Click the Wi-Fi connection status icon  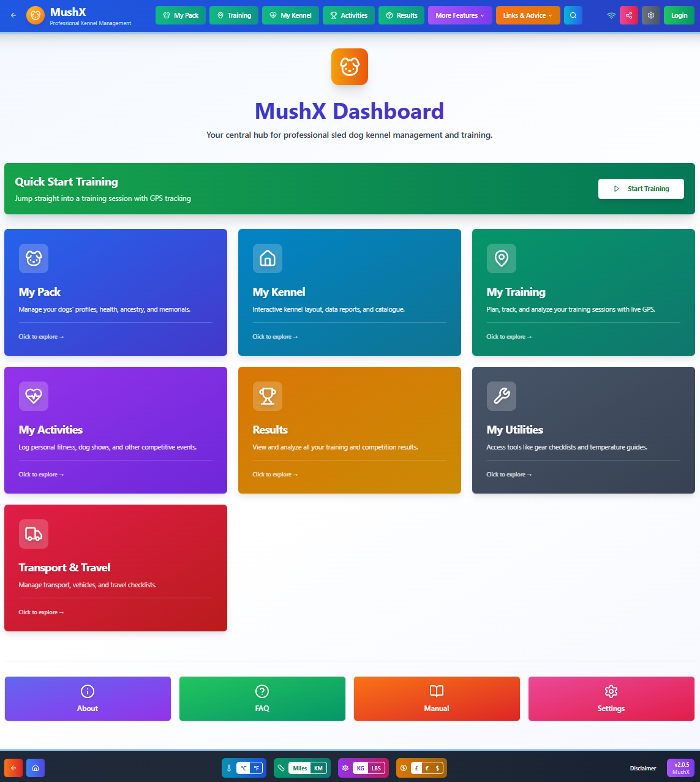pos(611,15)
